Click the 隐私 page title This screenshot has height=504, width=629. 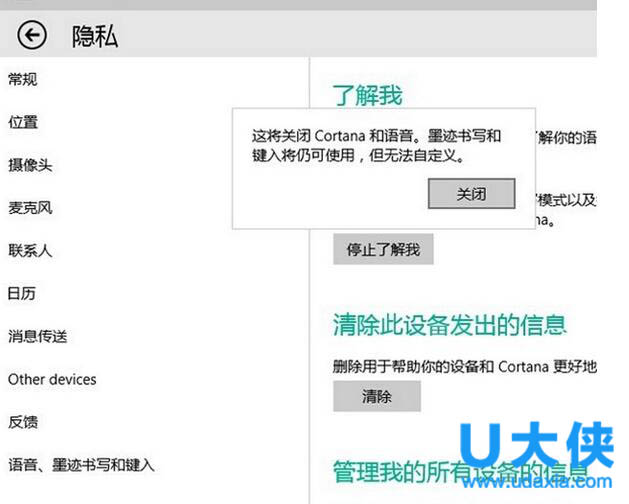tap(94, 37)
